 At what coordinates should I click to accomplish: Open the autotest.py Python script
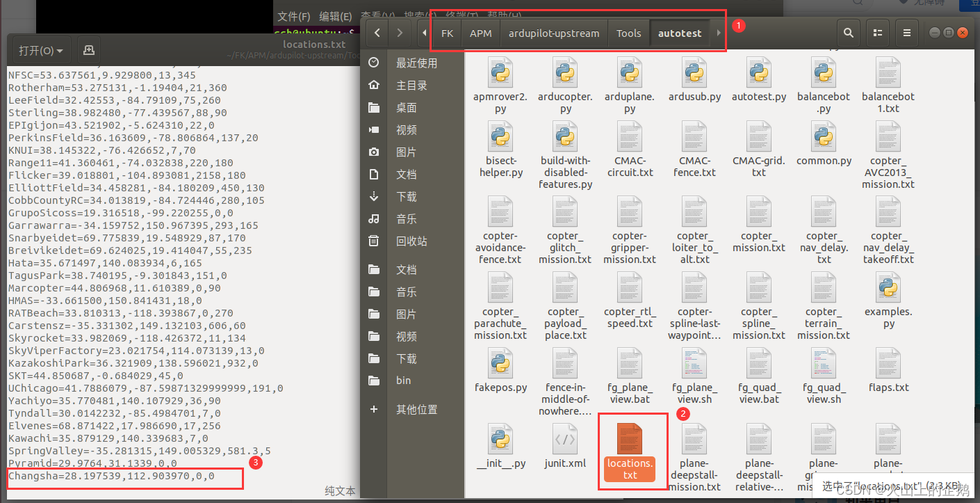coord(759,77)
